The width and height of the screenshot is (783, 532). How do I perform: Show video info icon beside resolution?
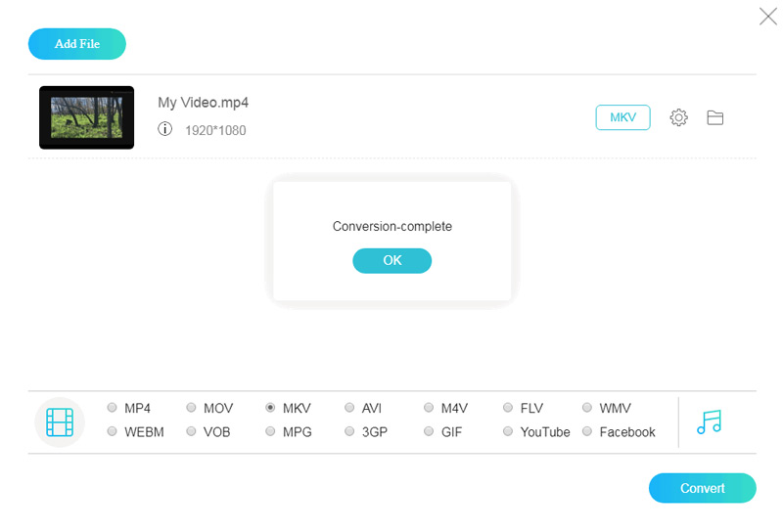point(165,129)
